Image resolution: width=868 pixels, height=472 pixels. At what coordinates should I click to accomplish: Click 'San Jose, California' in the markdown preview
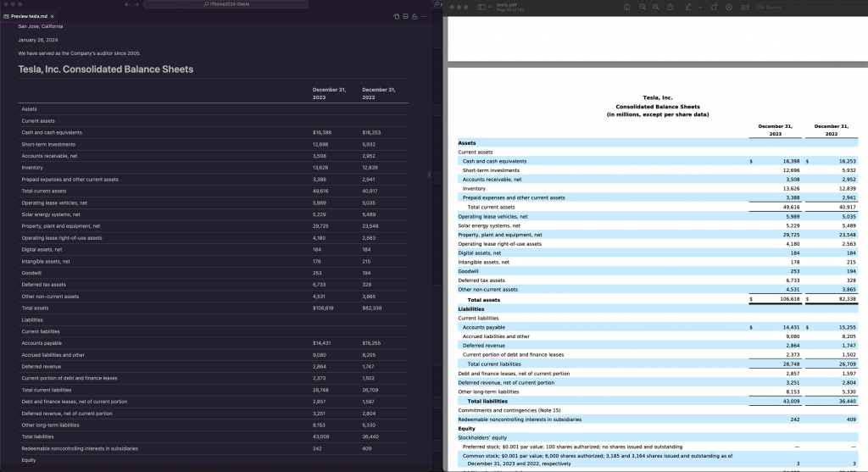(41, 26)
